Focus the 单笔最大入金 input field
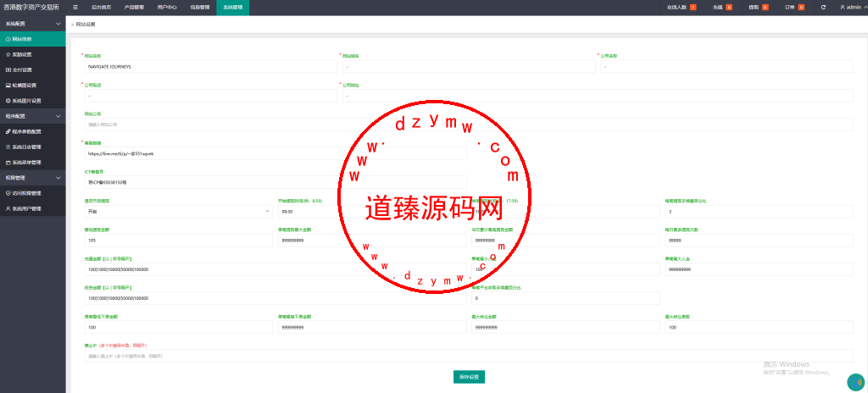The width and height of the screenshot is (868, 393). tap(759, 269)
